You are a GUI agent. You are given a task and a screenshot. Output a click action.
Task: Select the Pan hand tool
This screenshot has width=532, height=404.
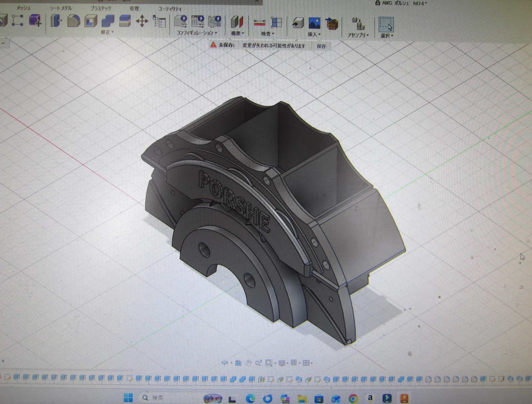(x=248, y=363)
